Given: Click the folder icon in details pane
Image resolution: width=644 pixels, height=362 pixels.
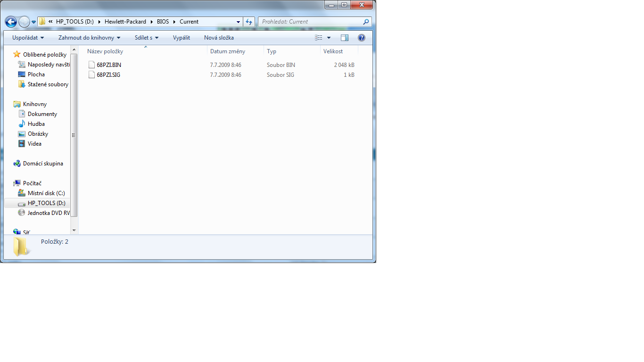Looking at the screenshot, I should (x=21, y=247).
